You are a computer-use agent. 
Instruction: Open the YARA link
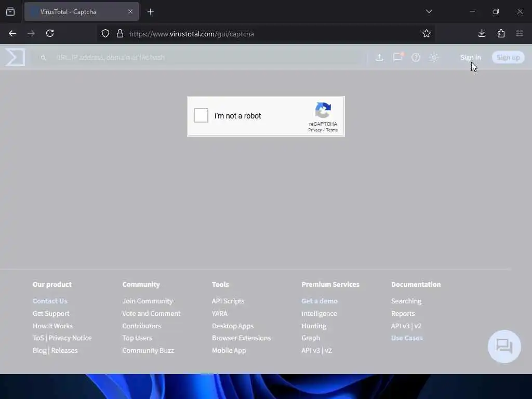point(220,313)
